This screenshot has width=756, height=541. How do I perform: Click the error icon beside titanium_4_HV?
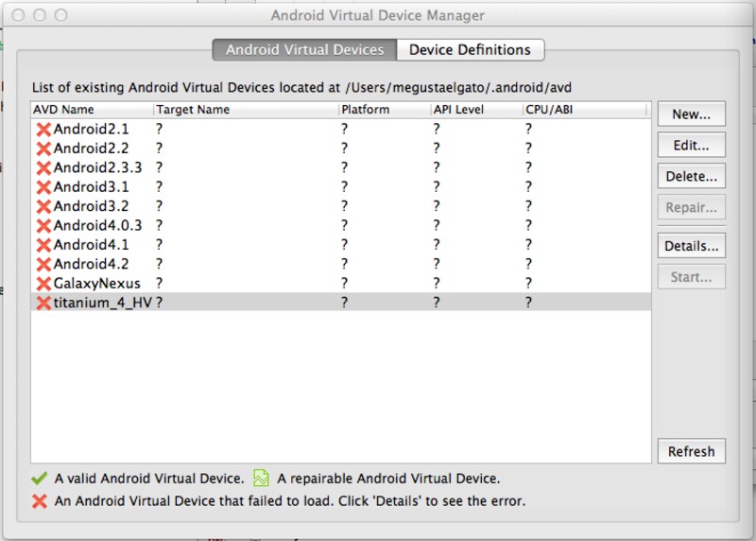(x=43, y=303)
